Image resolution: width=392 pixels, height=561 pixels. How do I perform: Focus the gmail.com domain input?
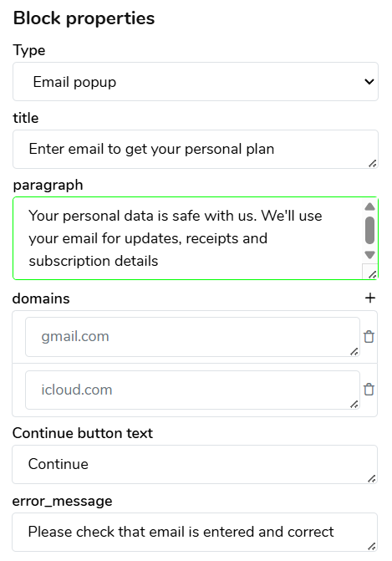[192, 337]
